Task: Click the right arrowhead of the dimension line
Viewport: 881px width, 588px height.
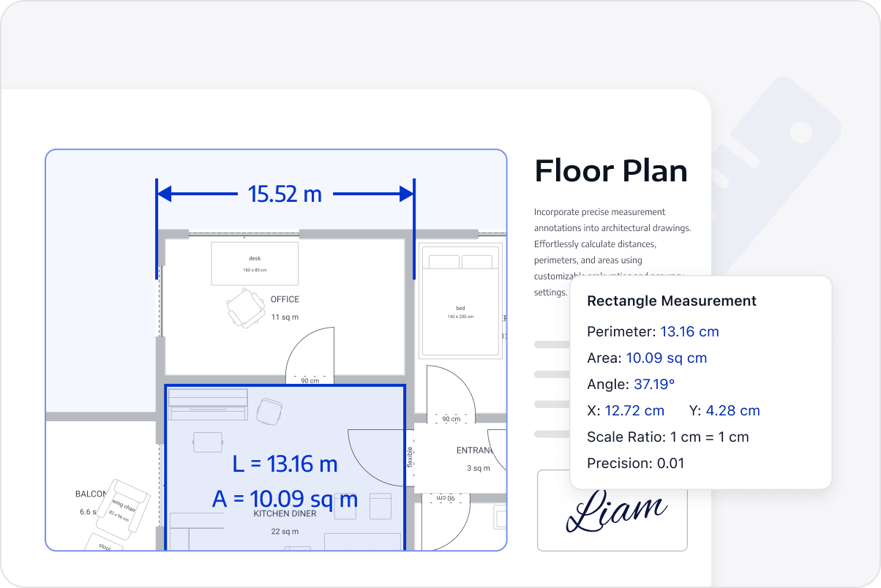Action: point(406,195)
